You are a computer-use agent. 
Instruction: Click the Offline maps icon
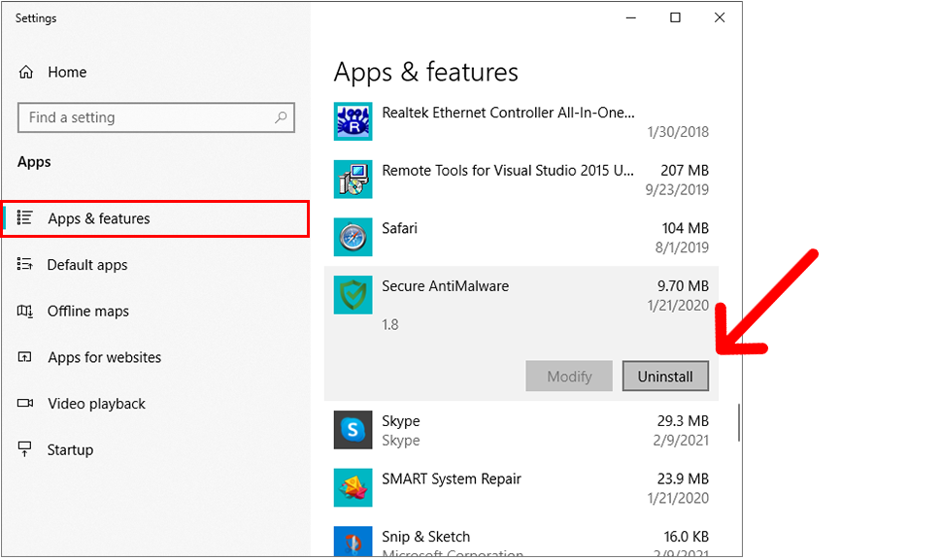(x=24, y=311)
